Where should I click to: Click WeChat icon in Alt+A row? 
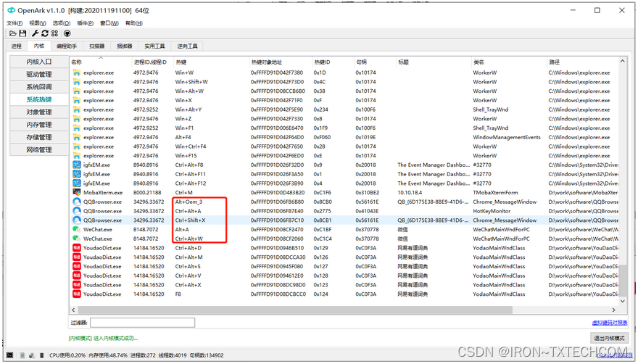[x=77, y=229]
